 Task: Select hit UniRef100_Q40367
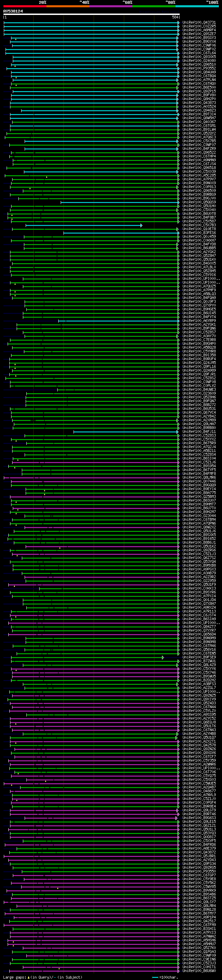pos(199,122)
